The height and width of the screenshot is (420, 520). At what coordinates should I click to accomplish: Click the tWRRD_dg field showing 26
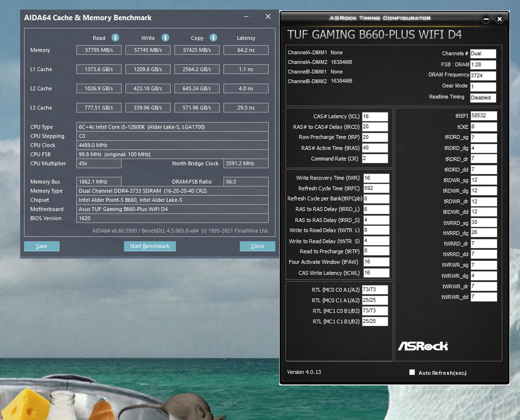[484, 233]
